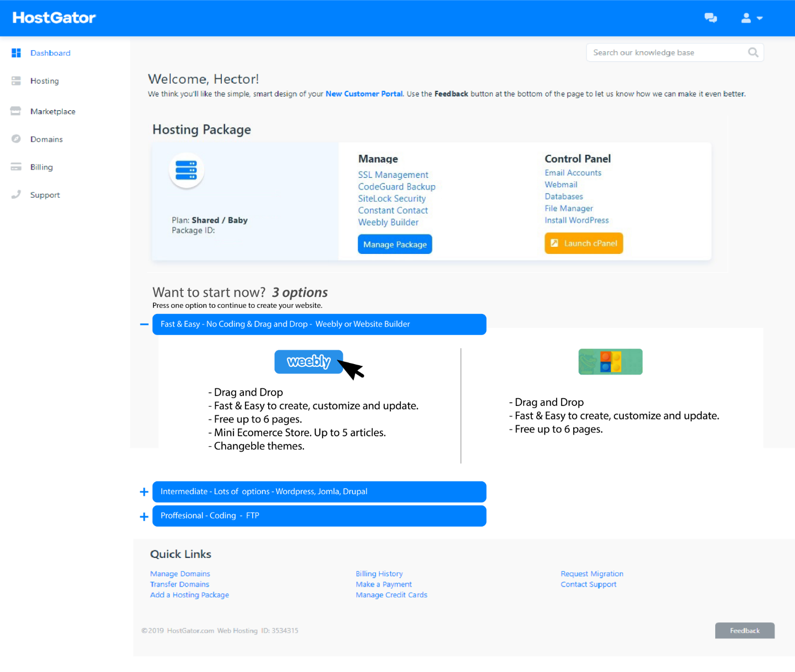This screenshot has width=795, height=672.
Task: Click the Support phone icon
Action: 16,194
